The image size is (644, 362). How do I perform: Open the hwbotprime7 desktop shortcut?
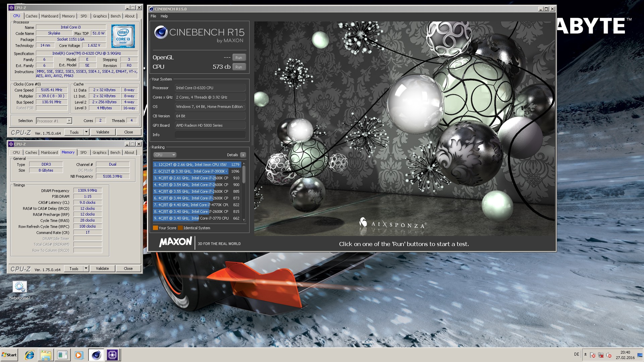coord(20,290)
